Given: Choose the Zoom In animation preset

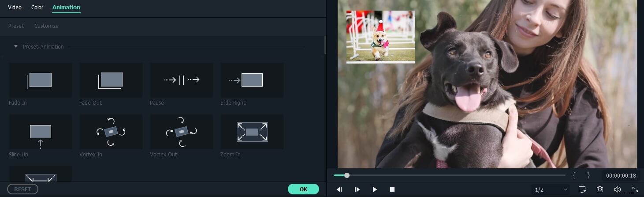Looking at the screenshot, I should pos(252,132).
